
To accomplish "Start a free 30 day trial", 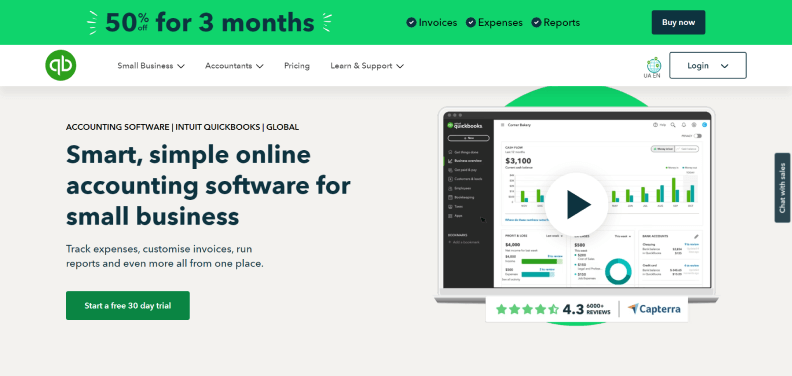I will 128,305.
